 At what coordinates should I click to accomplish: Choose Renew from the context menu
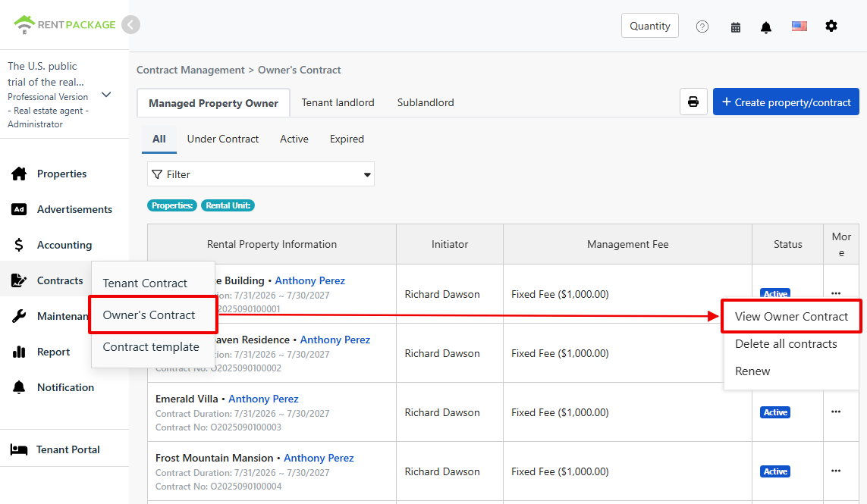[752, 371]
